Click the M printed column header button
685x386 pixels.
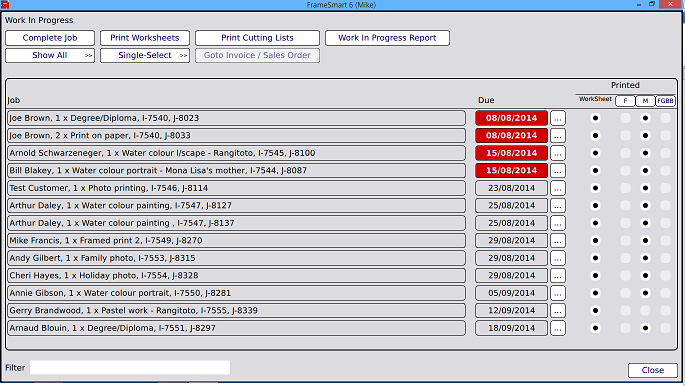click(645, 101)
